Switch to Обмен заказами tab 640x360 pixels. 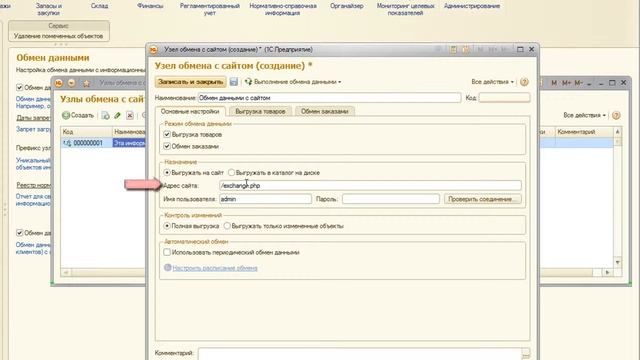[x=324, y=111]
